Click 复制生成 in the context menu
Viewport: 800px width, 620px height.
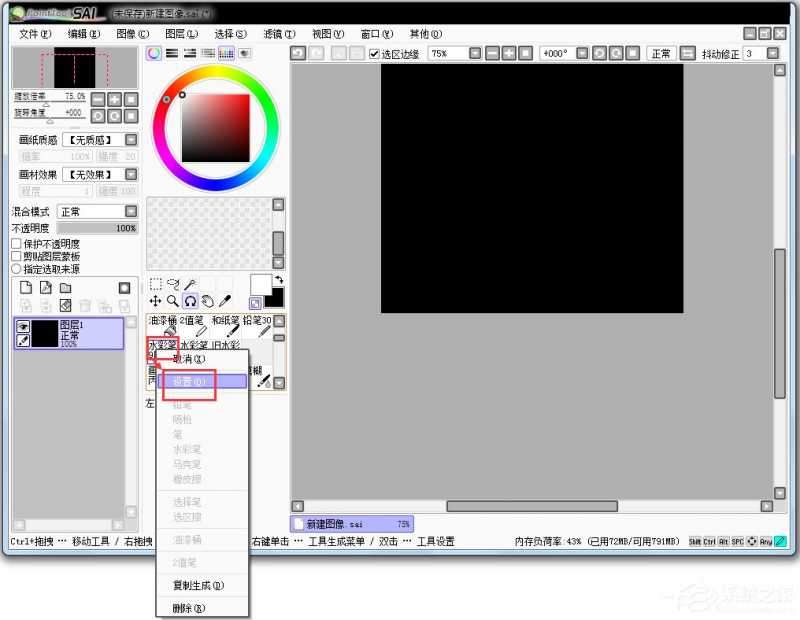pos(198,585)
